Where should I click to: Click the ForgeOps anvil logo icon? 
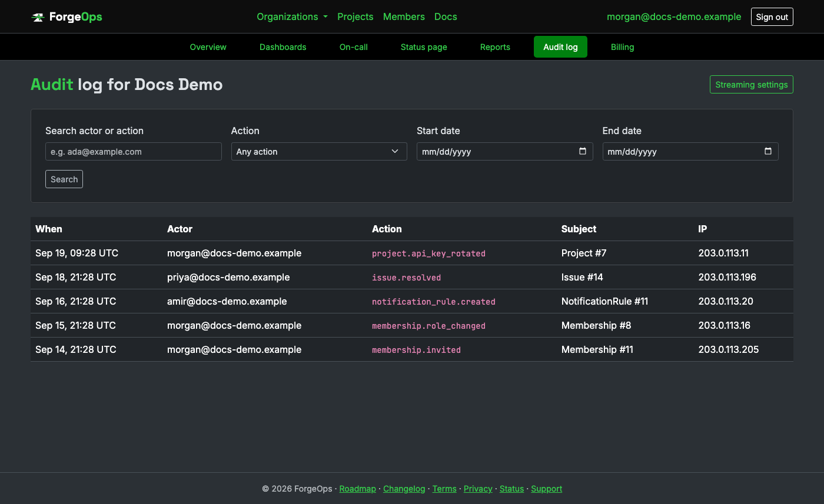point(38,17)
